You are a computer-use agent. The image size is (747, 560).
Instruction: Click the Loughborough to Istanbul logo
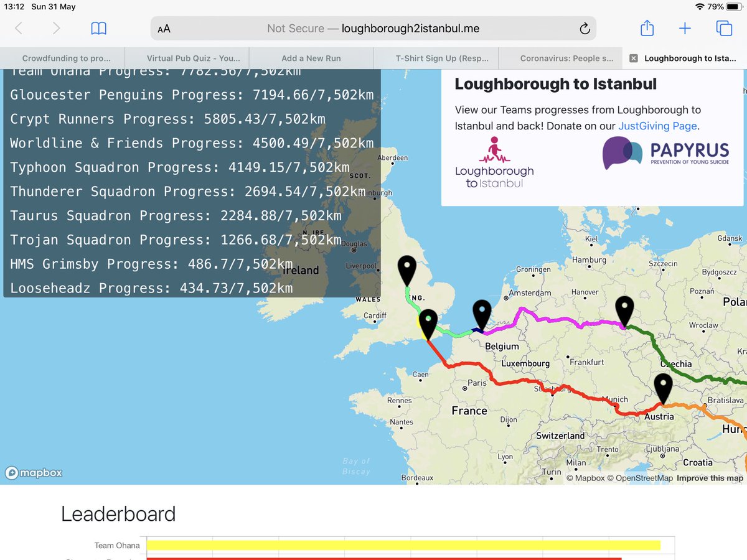(x=494, y=163)
